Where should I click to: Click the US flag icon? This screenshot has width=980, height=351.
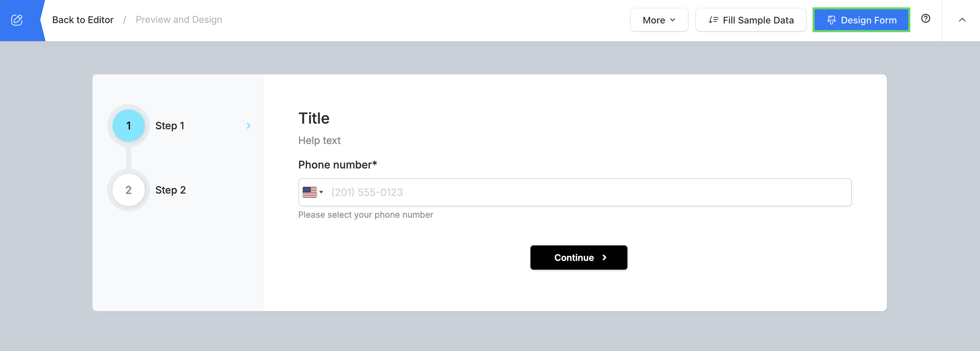point(309,192)
